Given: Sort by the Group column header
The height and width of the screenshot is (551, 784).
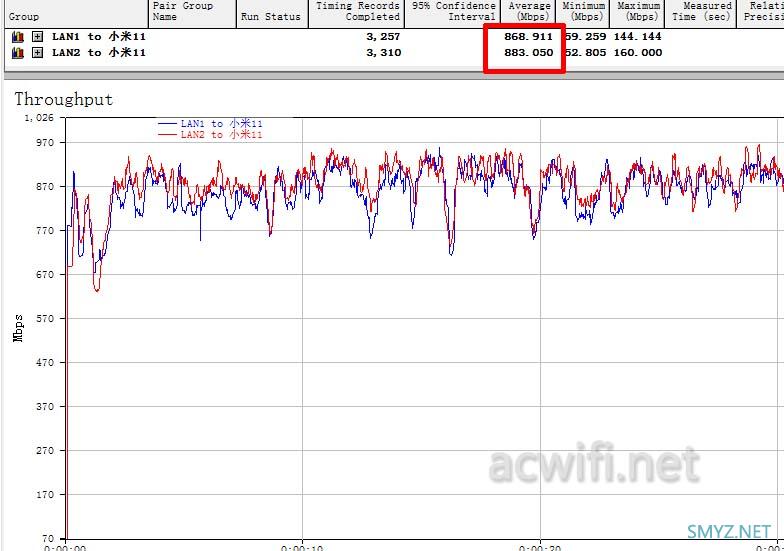Looking at the screenshot, I should [76, 14].
